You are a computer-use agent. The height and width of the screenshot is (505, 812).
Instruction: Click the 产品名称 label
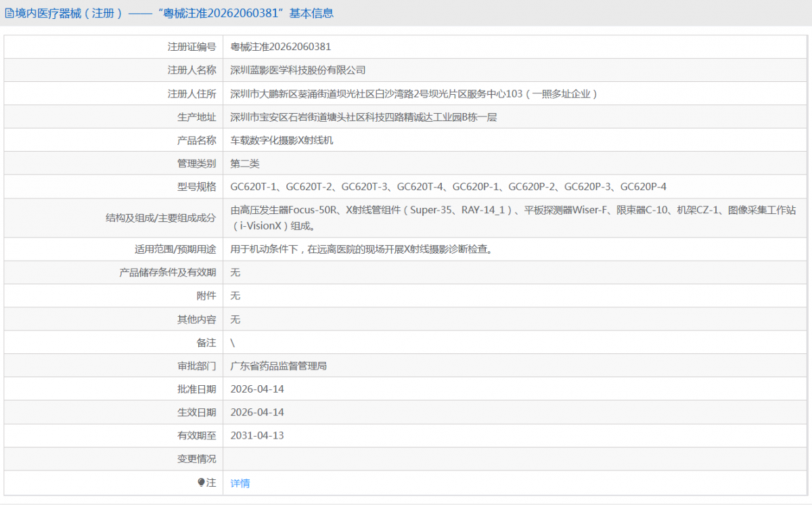tap(197, 140)
